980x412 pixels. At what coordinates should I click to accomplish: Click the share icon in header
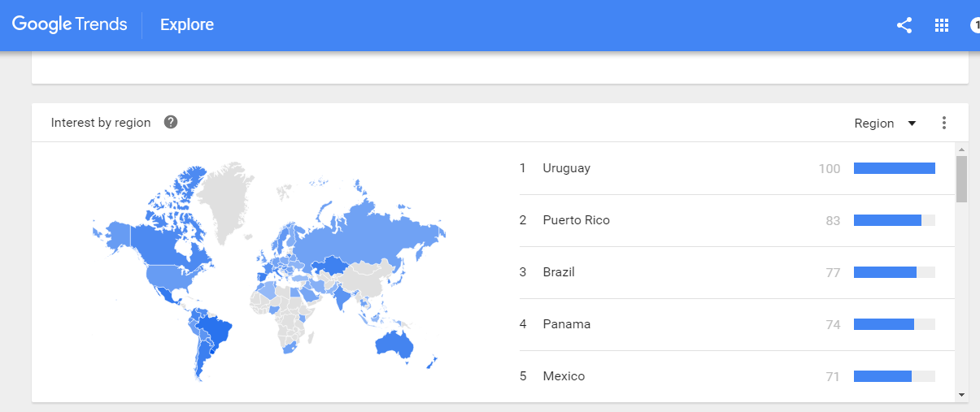[x=904, y=25]
